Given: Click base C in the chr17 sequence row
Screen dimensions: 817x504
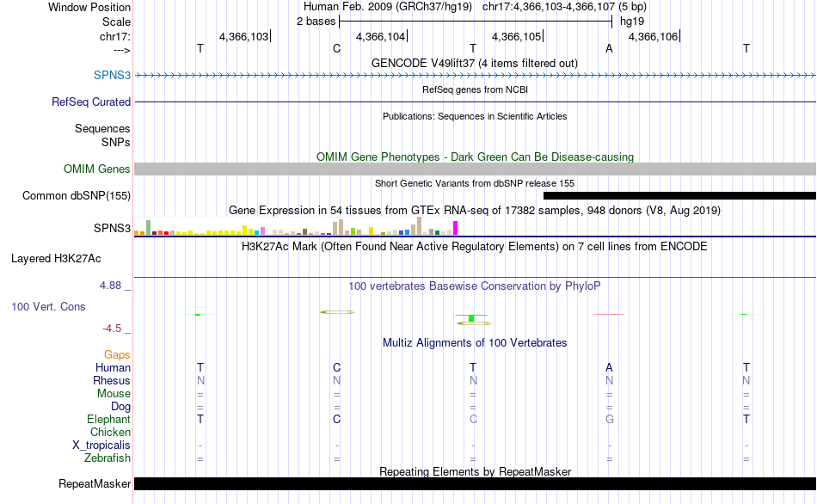Looking at the screenshot, I should [x=336, y=48].
